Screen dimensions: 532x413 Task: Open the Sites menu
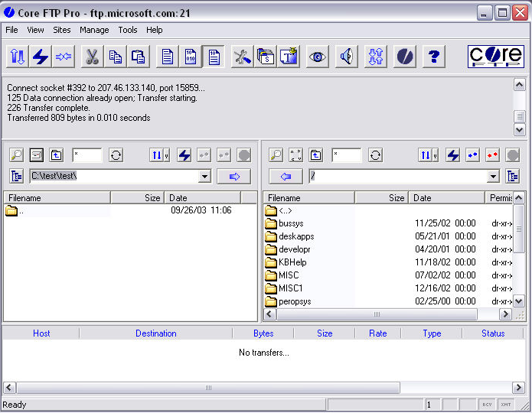(62, 30)
